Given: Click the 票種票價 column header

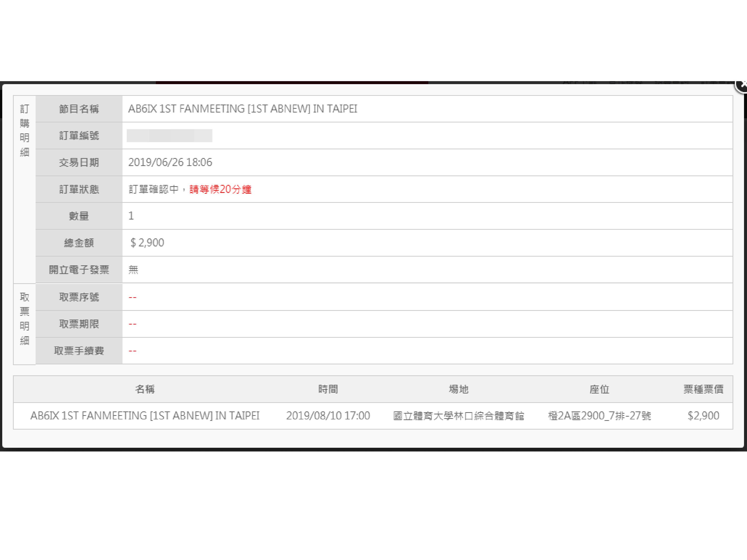Looking at the screenshot, I should 703,389.
